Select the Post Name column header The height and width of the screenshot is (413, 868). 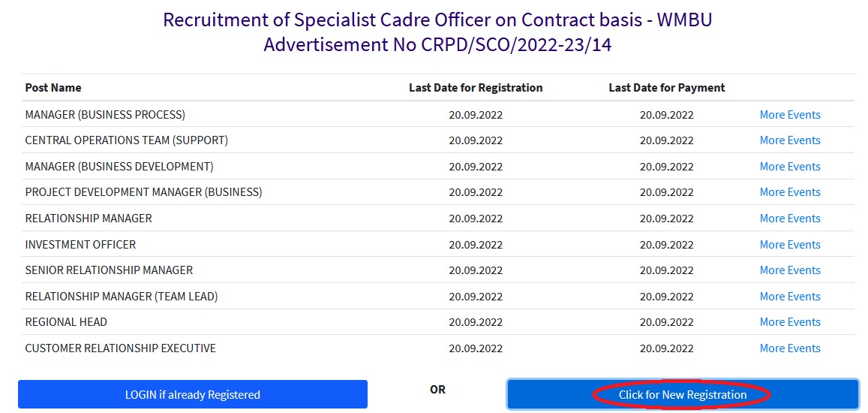53,88
